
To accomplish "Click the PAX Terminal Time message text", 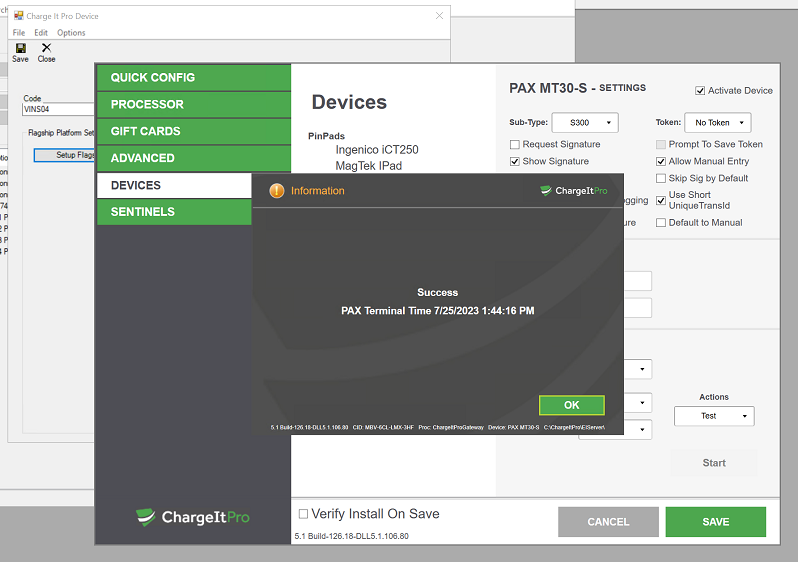I will [x=438, y=311].
